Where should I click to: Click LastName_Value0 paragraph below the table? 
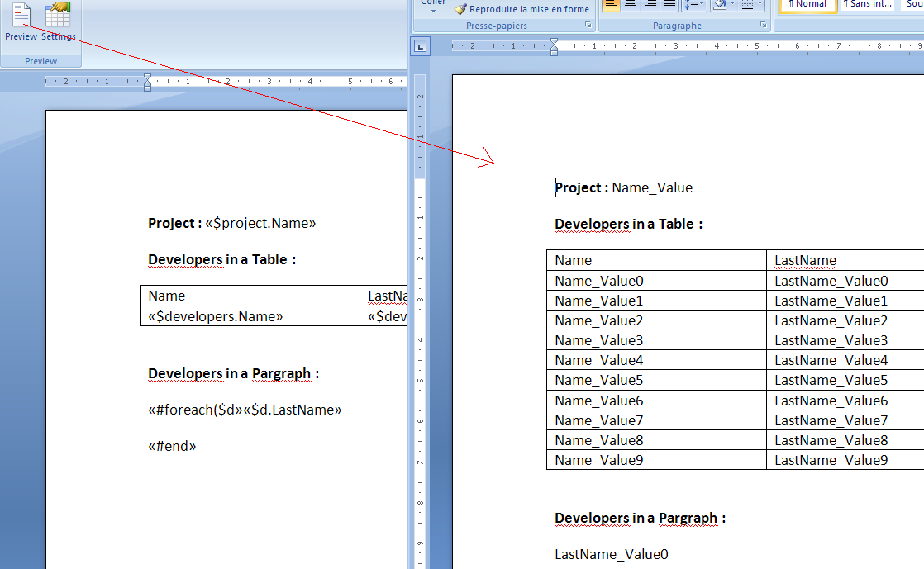612,554
